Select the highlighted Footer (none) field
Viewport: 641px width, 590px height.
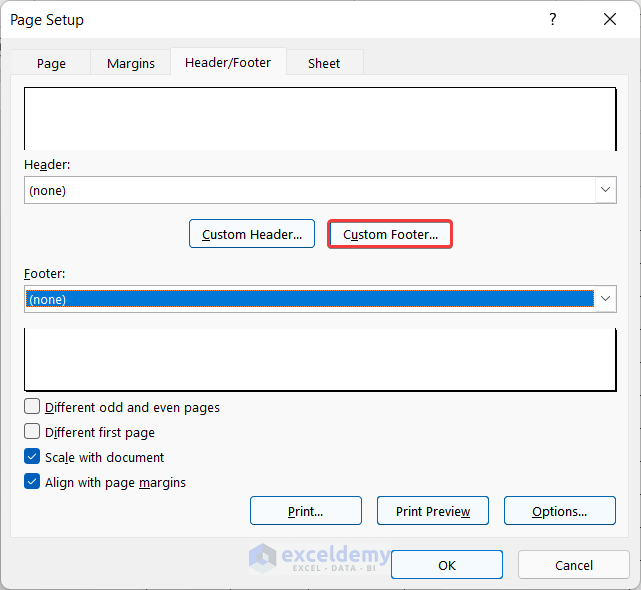(310, 299)
